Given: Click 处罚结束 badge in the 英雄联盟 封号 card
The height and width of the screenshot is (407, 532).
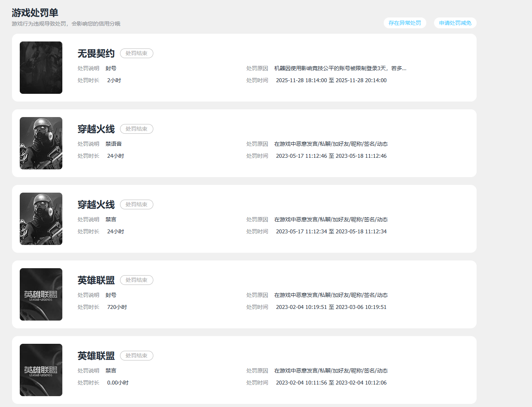Looking at the screenshot, I should click(x=137, y=280).
